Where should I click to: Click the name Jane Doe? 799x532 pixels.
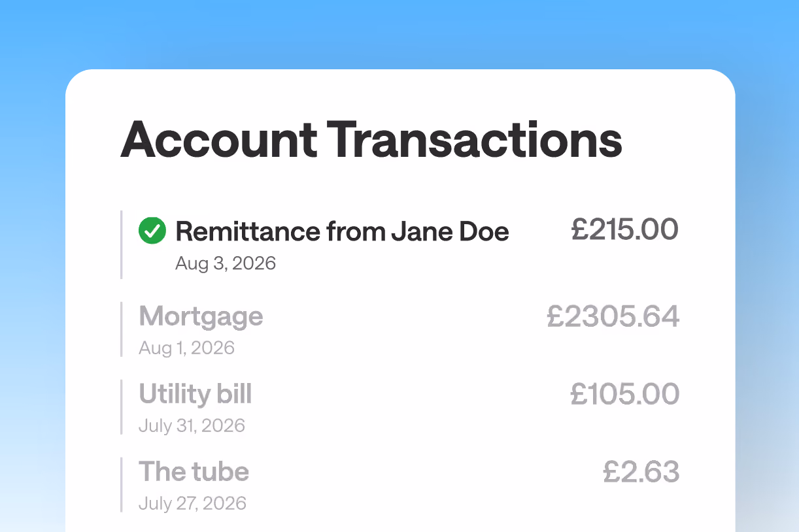pos(450,231)
